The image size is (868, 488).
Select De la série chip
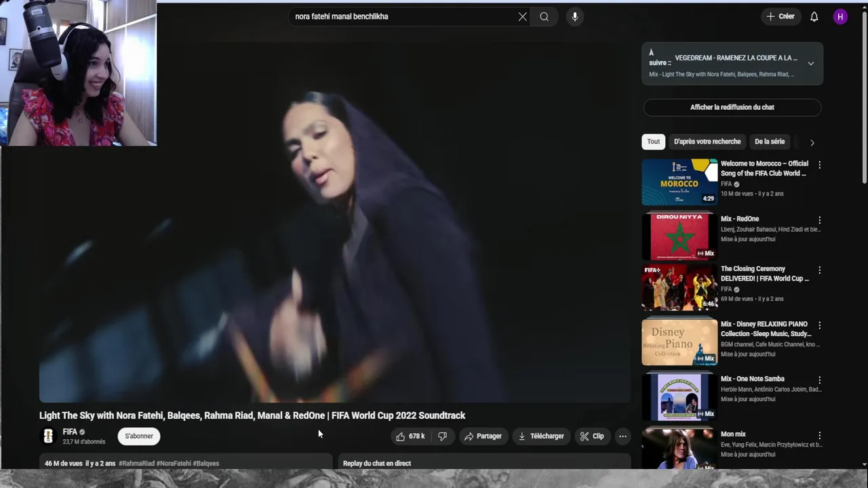click(770, 142)
